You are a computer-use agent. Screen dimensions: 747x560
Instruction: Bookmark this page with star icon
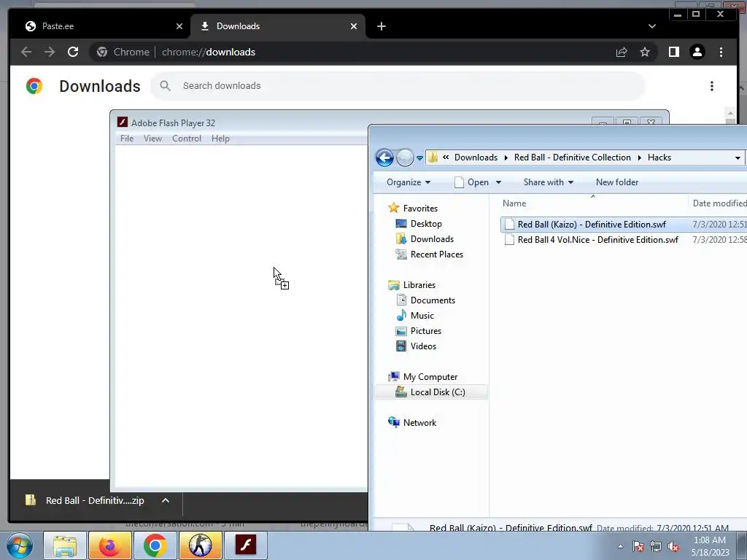(645, 52)
